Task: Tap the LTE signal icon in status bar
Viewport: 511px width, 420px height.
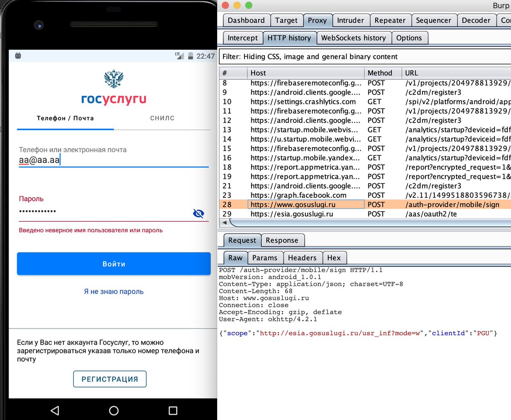Action: pyautogui.click(x=179, y=55)
